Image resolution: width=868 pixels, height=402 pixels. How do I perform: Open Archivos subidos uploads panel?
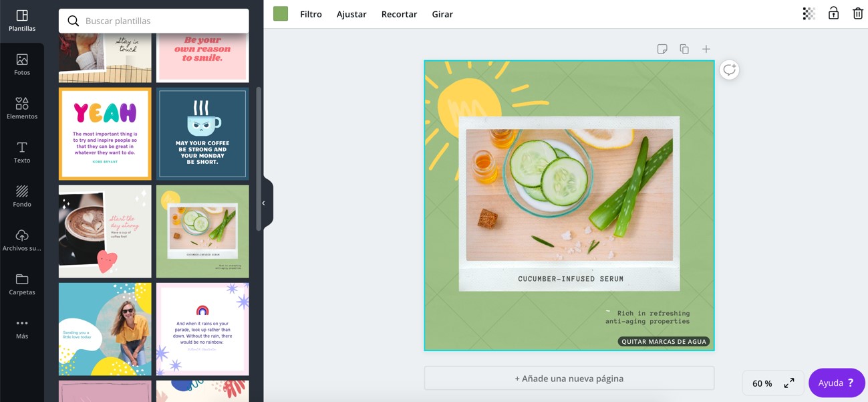click(x=22, y=240)
